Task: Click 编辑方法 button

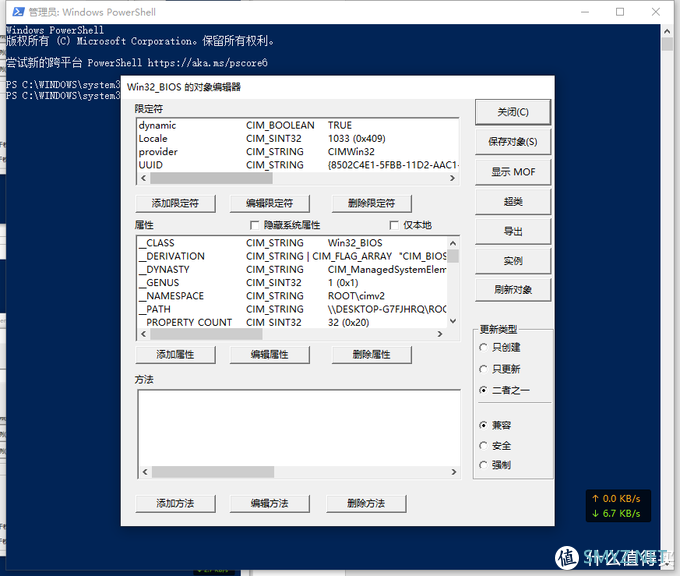Action: [269, 504]
